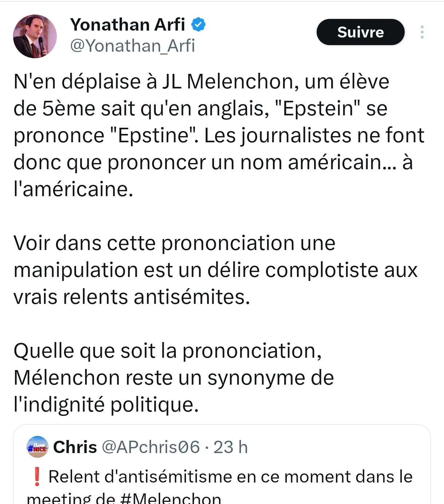
Task: Click the line "vrais relents antisémites."
Action: tap(132, 297)
